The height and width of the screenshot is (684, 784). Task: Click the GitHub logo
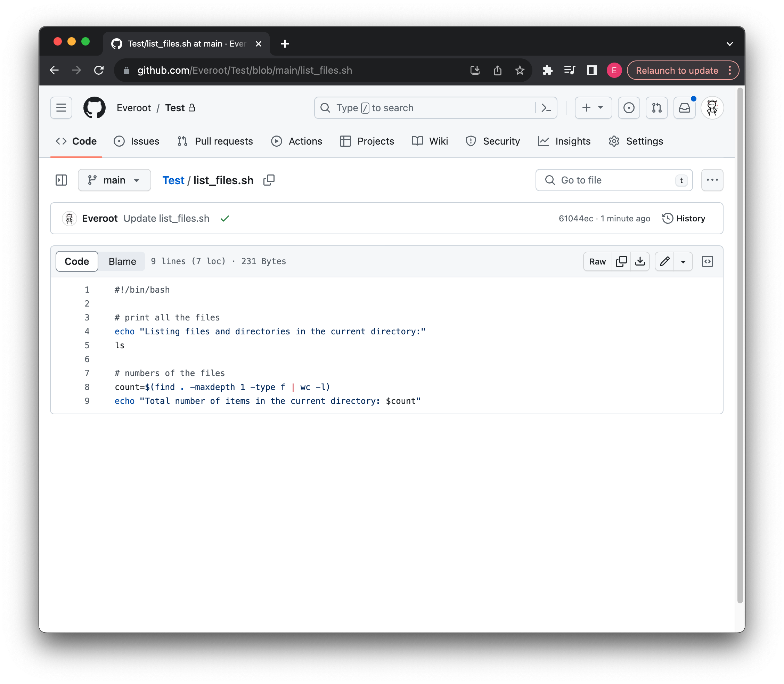click(x=94, y=108)
